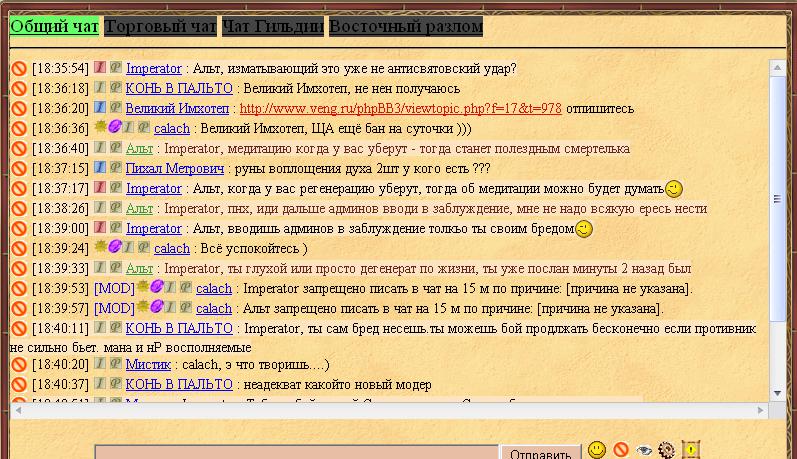This screenshot has height=459, width=797.
Task: Click the 'P' icon on the 18:40:37 row
Action: (x=116, y=383)
